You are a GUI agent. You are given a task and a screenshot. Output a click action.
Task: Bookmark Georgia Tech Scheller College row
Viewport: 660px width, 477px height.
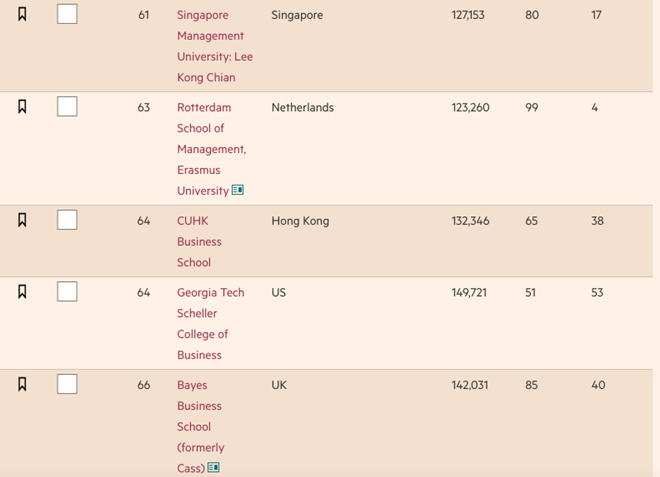click(22, 292)
